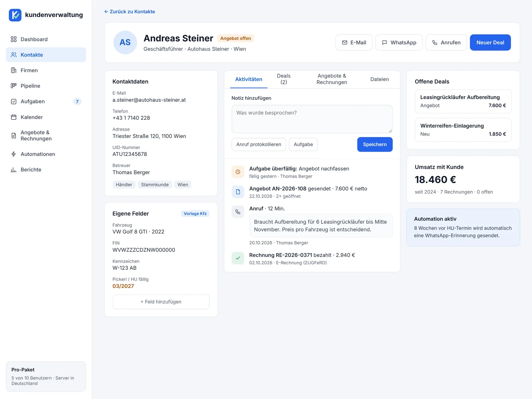The height and width of the screenshot is (399, 532).
Task: Click the Automationen lightning bolt icon
Action: (x=14, y=154)
